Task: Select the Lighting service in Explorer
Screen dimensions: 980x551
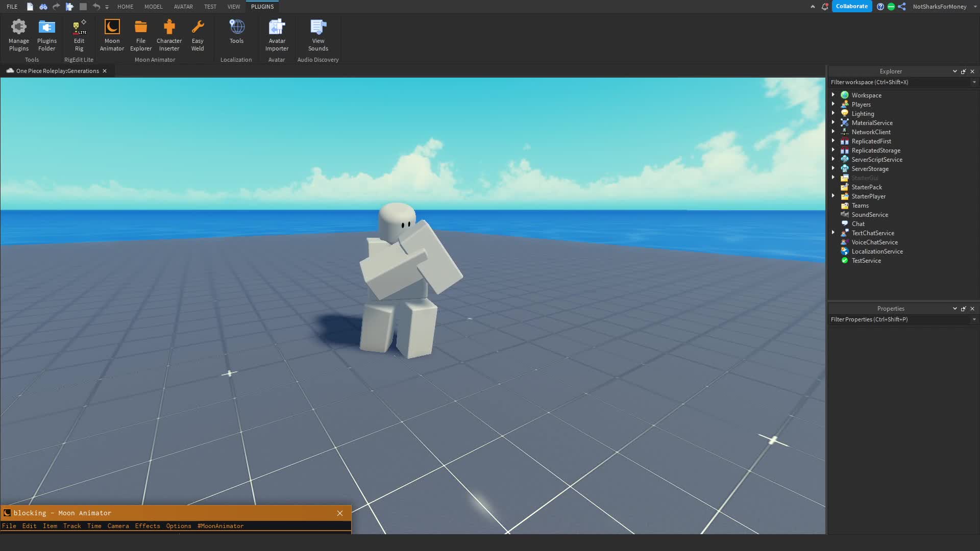Action: (x=863, y=113)
